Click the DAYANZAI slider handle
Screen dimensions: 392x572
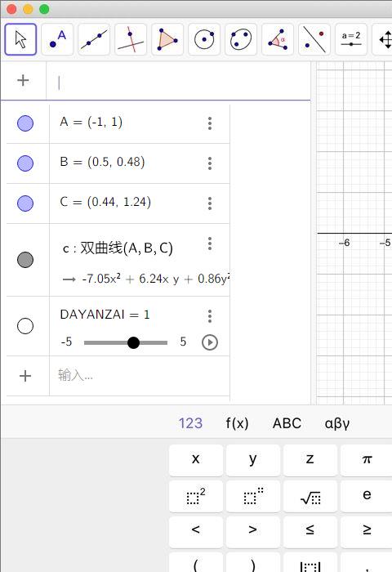click(x=133, y=342)
